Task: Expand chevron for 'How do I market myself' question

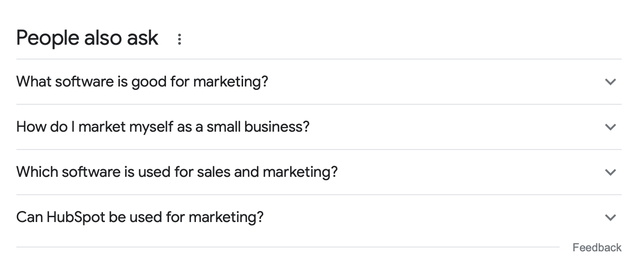Action: tap(610, 127)
